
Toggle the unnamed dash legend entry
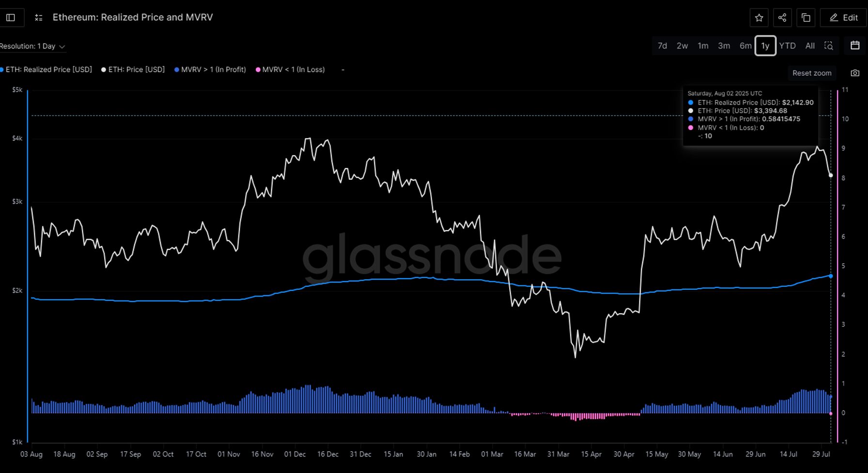[x=343, y=69]
